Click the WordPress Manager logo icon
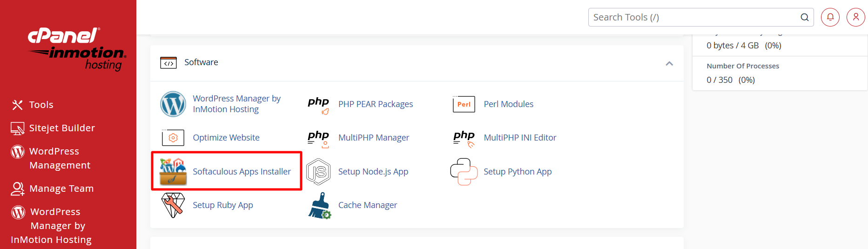The image size is (868, 249). [x=173, y=104]
